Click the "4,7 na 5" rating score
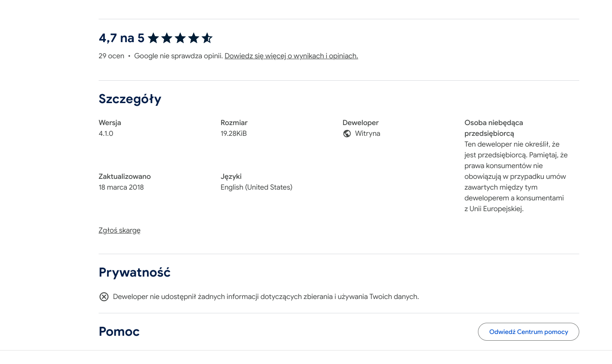The width and height of the screenshot is (612, 364). [x=122, y=38]
